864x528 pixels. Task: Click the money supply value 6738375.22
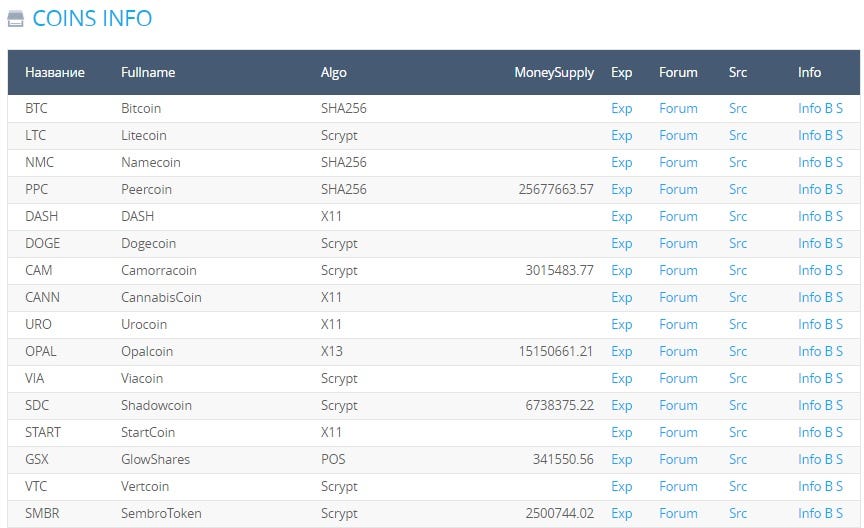559,406
